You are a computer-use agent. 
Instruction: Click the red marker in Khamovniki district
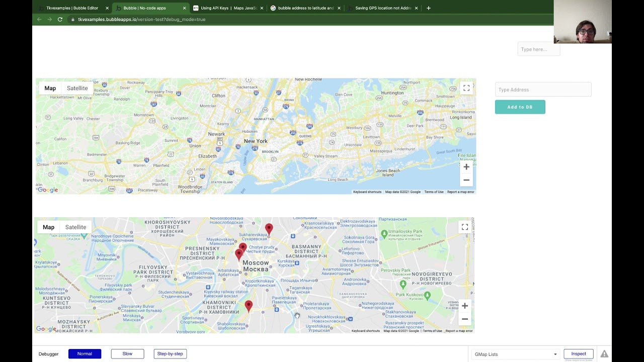(x=249, y=306)
